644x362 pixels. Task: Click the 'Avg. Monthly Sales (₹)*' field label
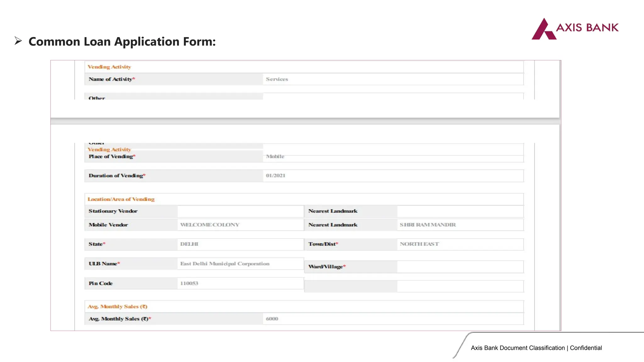(x=120, y=319)
